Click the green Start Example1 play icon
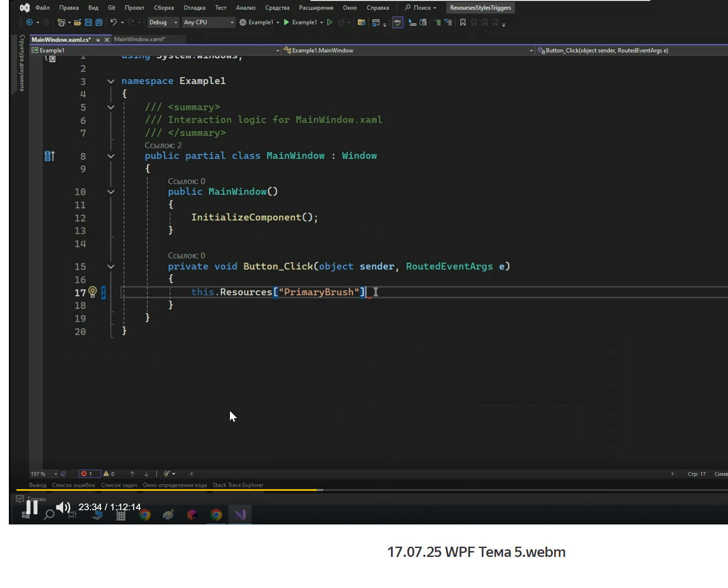This screenshot has width=728, height=588. pyautogui.click(x=286, y=22)
